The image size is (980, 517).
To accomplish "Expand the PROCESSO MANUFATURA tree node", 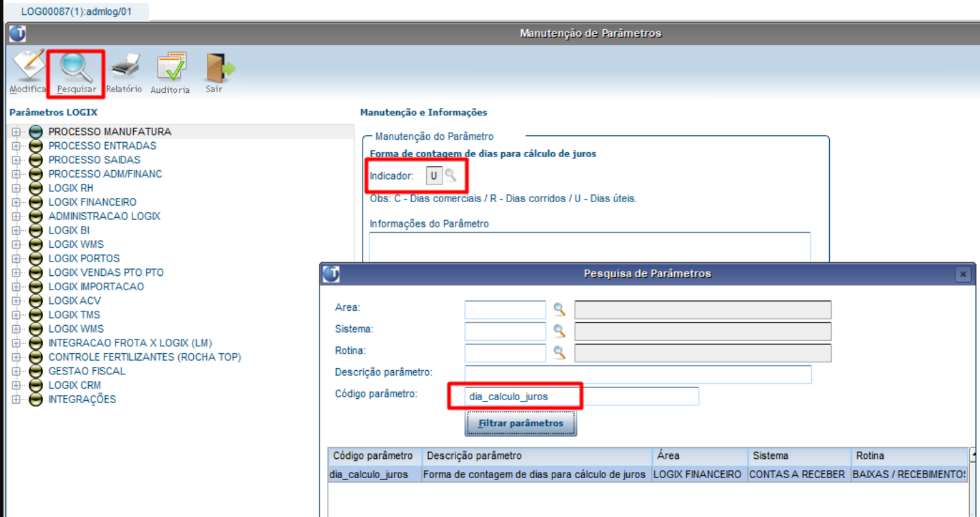I will (16, 132).
